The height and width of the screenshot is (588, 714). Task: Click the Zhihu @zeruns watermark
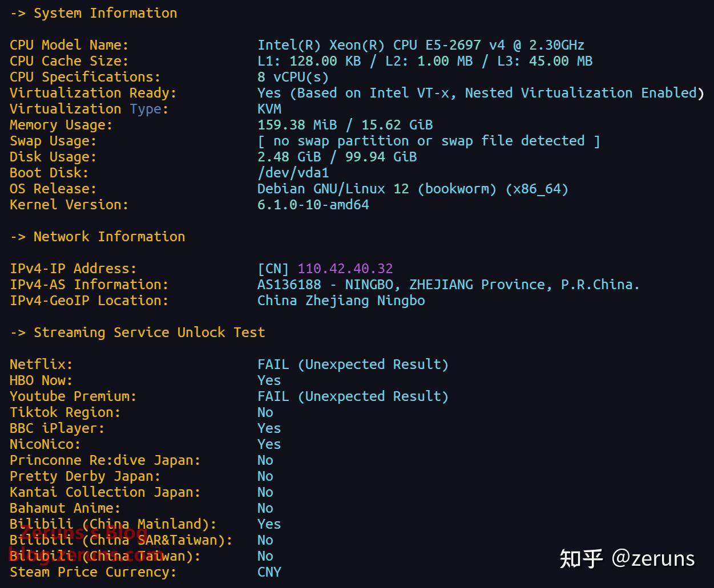pyautogui.click(x=627, y=558)
